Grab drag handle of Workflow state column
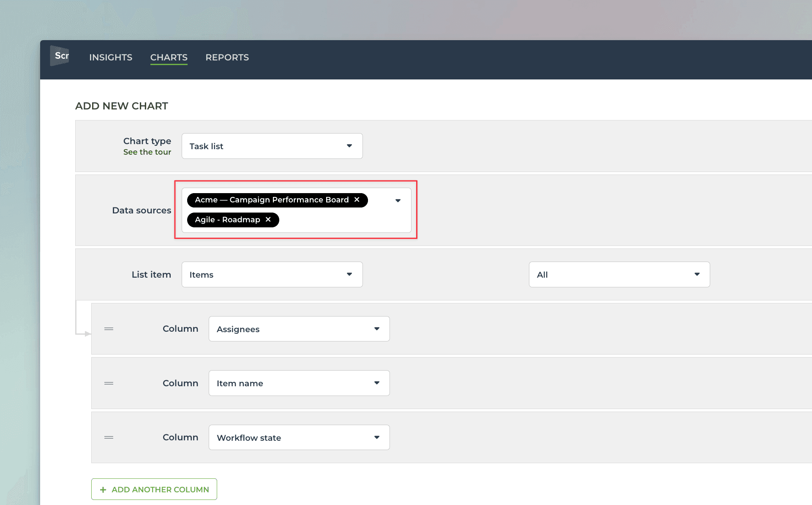Screen dimensions: 812x505 (x=109, y=437)
